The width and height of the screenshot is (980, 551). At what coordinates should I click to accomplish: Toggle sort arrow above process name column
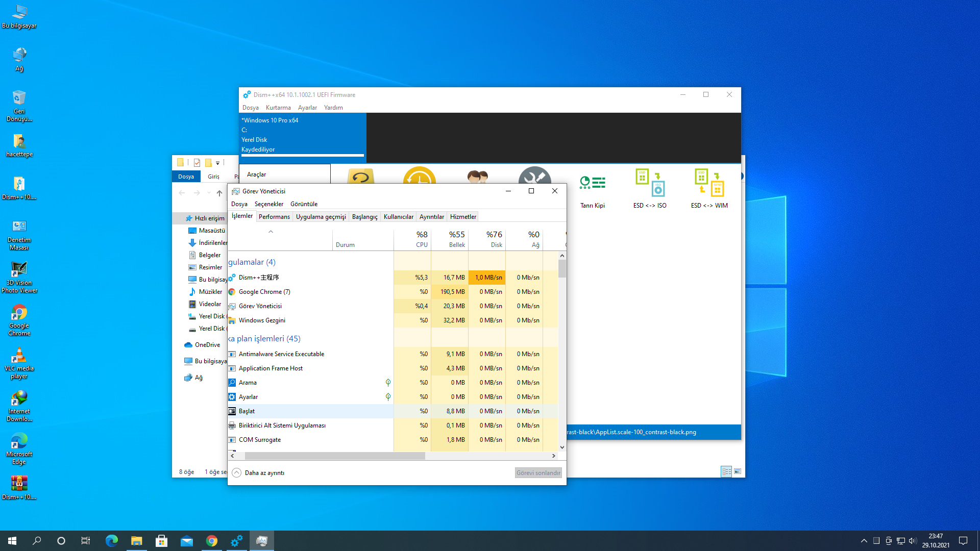271,232
